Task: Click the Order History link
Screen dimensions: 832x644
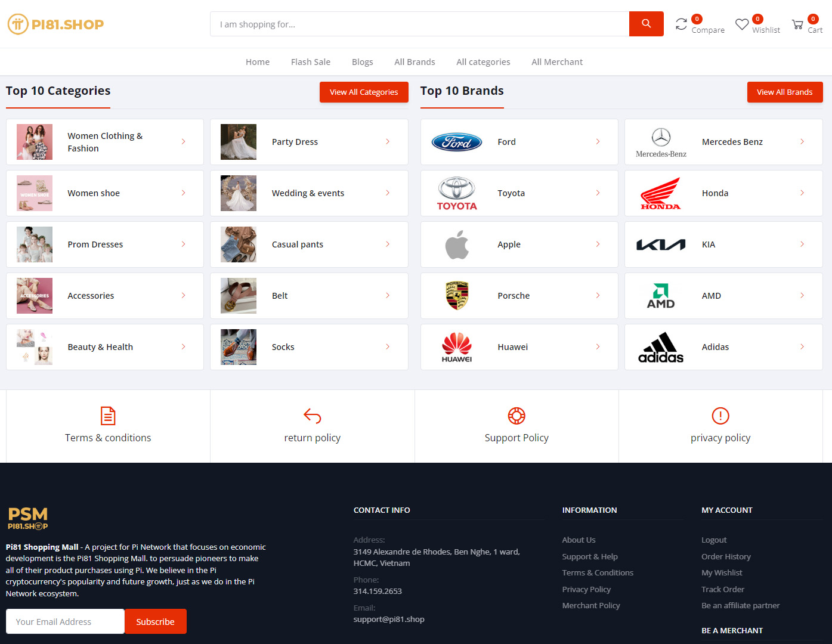Action: (726, 557)
